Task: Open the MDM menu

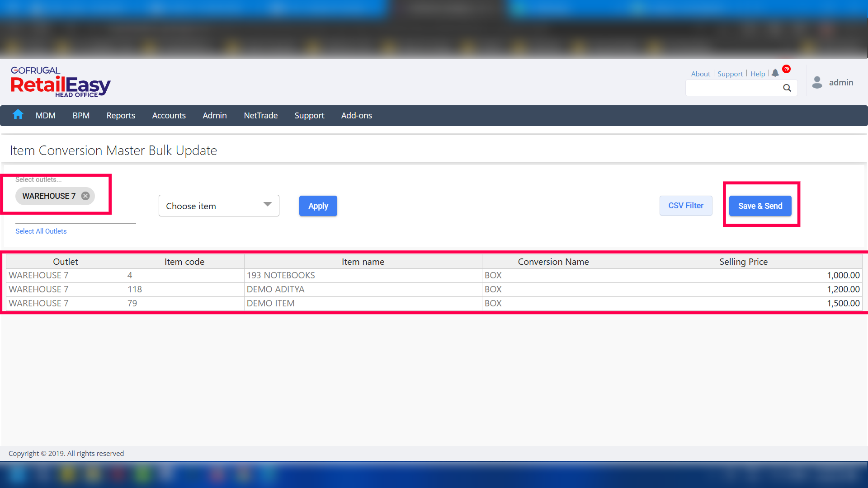Action: pyautogui.click(x=46, y=116)
